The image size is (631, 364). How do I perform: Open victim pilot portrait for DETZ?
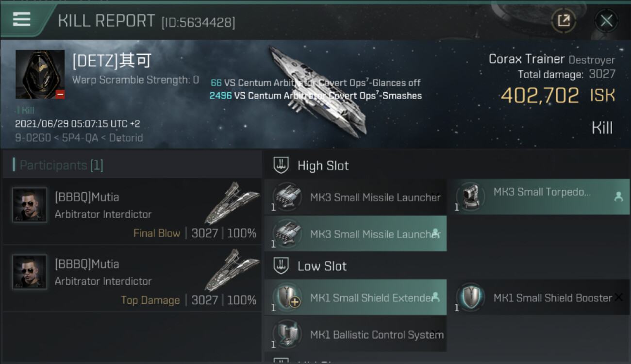point(40,74)
